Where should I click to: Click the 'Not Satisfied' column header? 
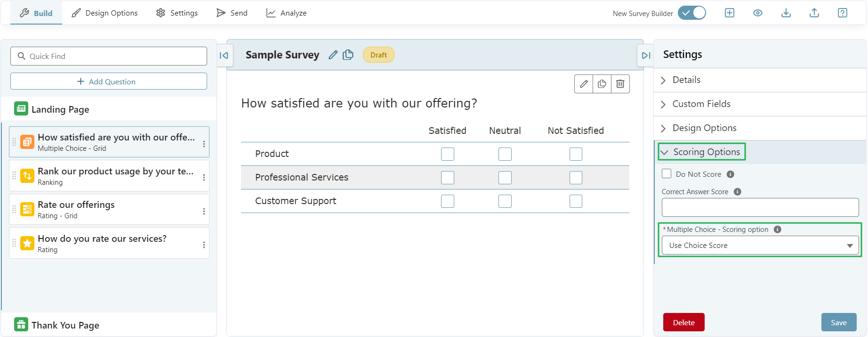[576, 131]
